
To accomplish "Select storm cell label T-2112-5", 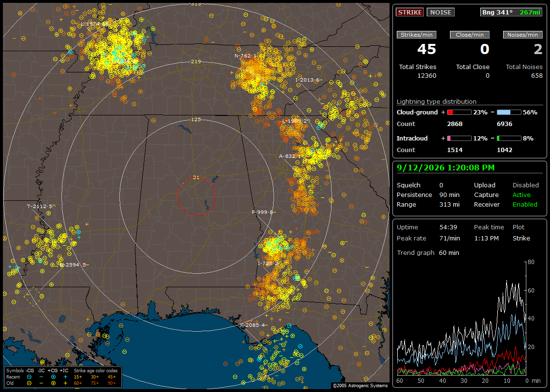I will [40, 206].
